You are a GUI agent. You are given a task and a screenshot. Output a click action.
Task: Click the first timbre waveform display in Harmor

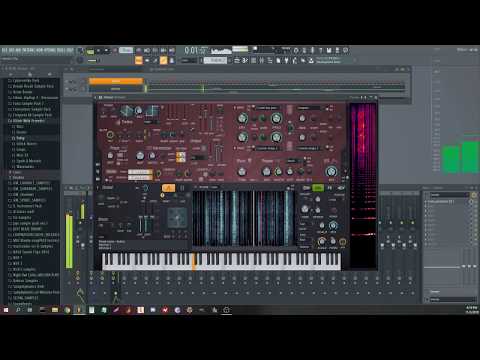click(126, 111)
